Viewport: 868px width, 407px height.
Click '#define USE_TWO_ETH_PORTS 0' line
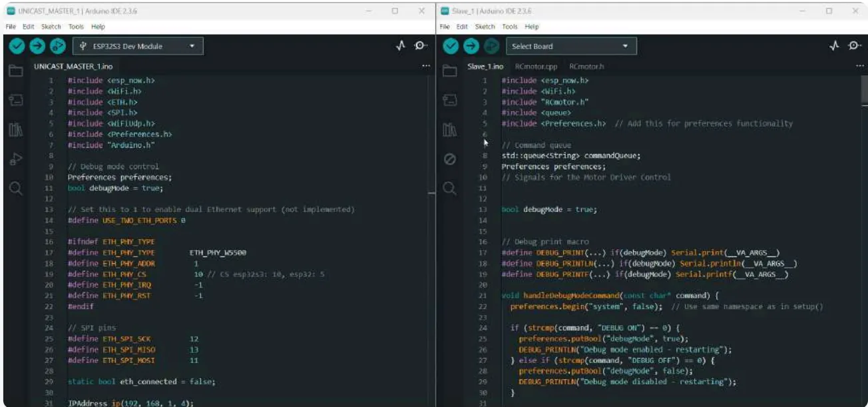coord(126,220)
